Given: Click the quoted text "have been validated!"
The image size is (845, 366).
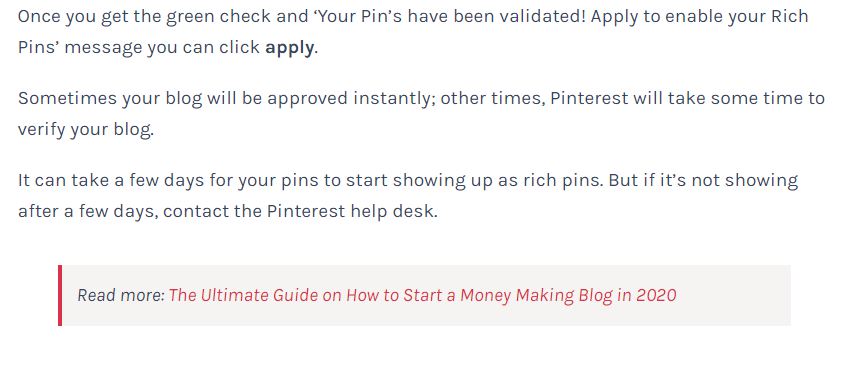Looking at the screenshot, I should pos(496,17).
